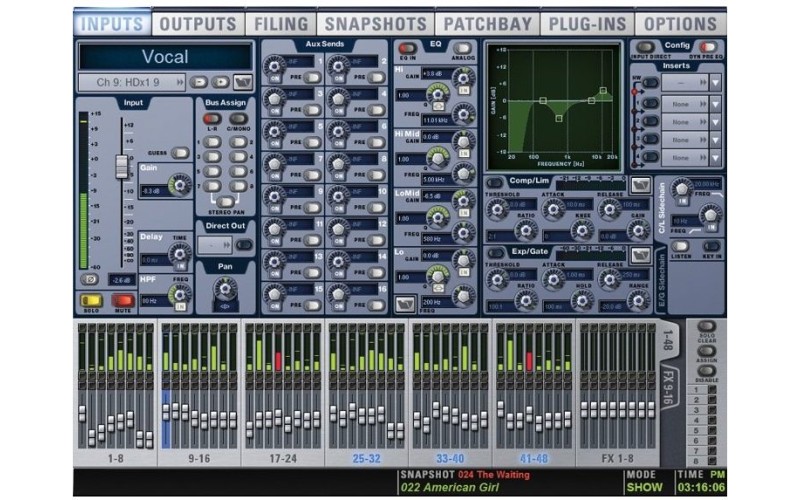
Task: Select the 17-24 fader bank
Action: coord(283,459)
